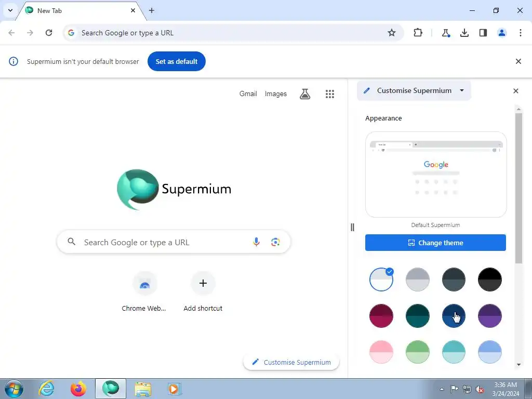Viewport: 532px width, 399px height.
Task: Open the profile avatar menu
Action: coord(502,33)
